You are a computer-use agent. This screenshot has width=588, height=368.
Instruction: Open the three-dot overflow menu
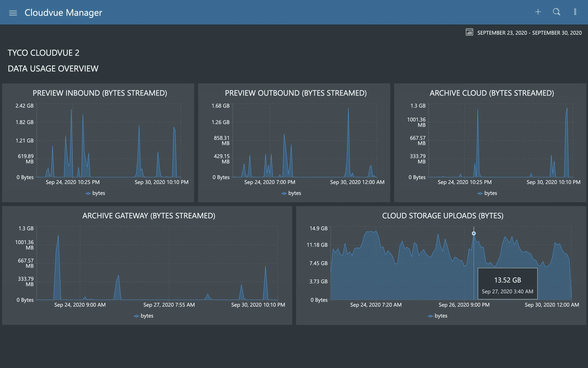575,12
